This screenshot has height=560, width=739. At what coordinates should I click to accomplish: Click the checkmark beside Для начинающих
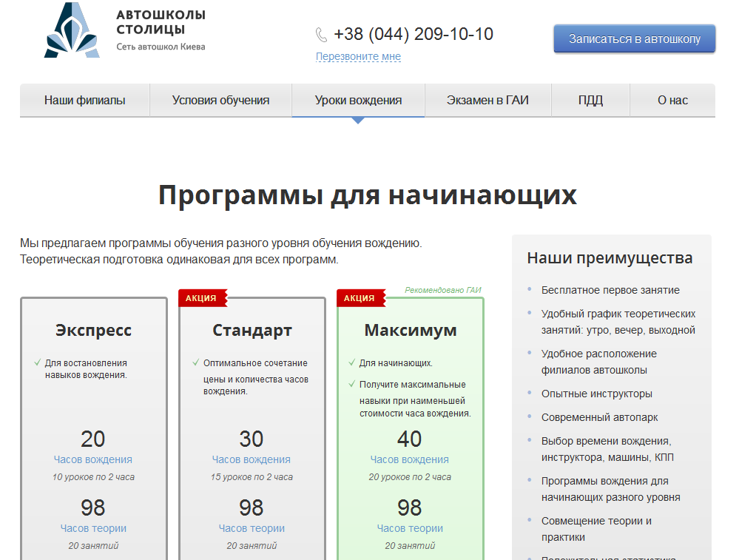351,362
